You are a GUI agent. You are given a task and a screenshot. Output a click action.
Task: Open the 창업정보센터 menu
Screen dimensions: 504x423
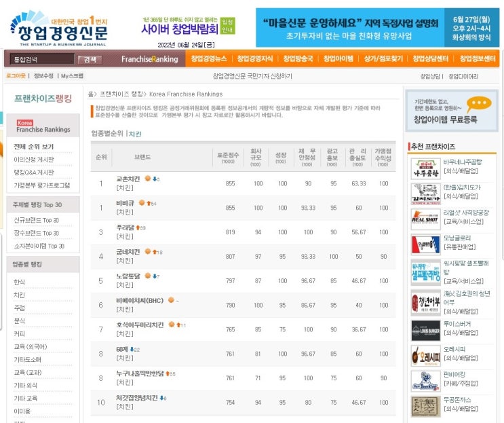478,58
